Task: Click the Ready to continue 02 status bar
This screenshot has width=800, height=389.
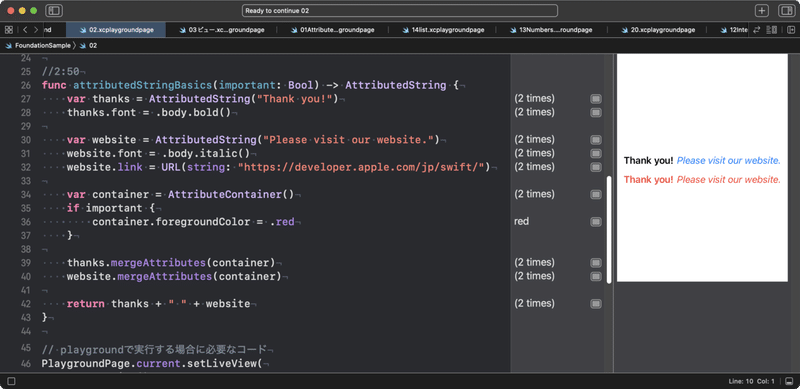Action: tap(399, 11)
